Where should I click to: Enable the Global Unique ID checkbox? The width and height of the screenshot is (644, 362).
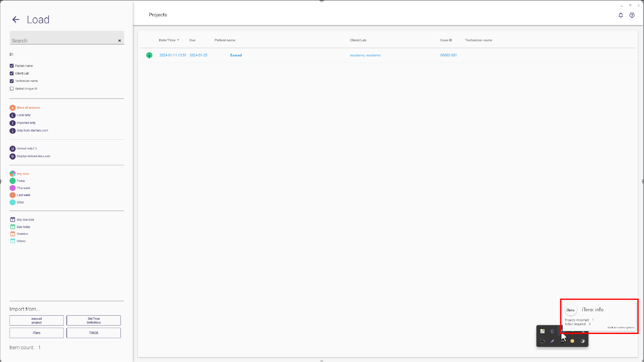tap(12, 89)
